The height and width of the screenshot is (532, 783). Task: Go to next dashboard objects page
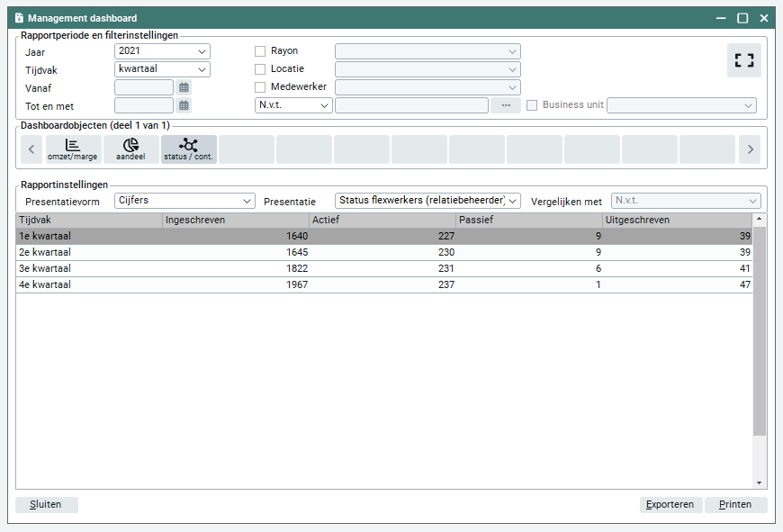tap(749, 149)
